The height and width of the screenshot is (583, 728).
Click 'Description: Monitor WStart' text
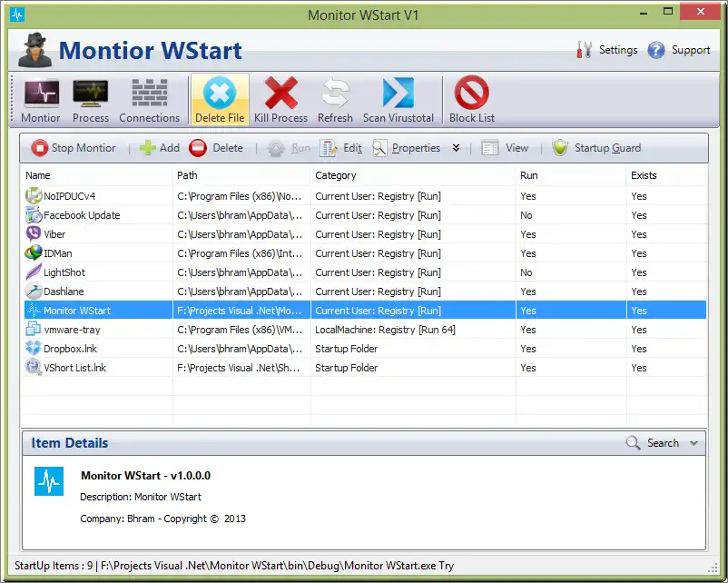pos(141,497)
